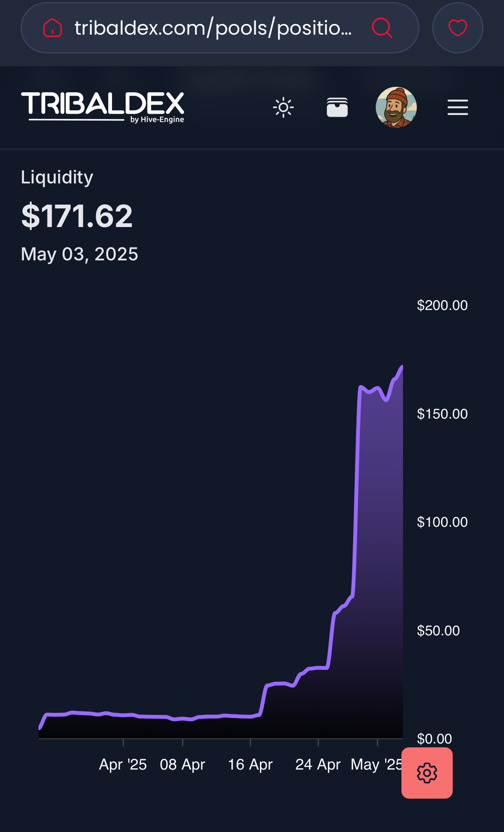Open settings via red gear button
The height and width of the screenshot is (832, 504).
[427, 773]
